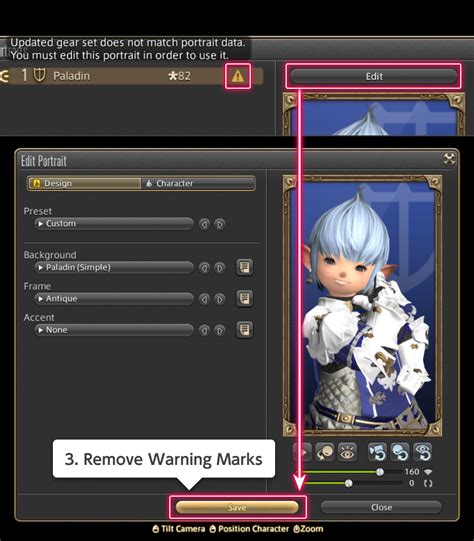Image resolution: width=474 pixels, height=541 pixels.
Task: Toggle the face camera tracking icon
Action: coord(325,452)
